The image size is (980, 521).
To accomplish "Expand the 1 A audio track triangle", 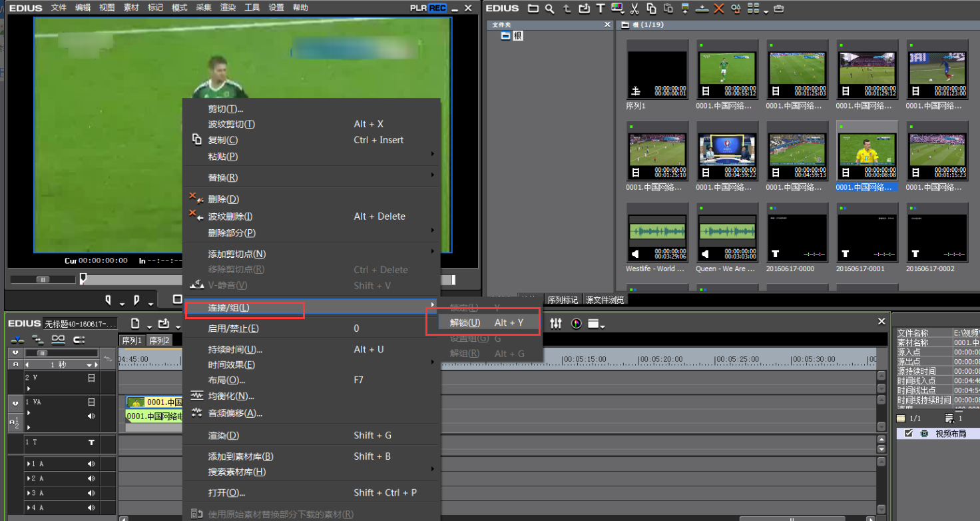I will pos(29,464).
